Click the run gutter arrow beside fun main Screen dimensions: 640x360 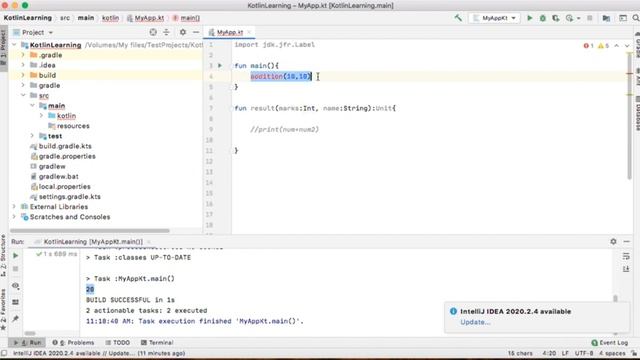click(220, 65)
